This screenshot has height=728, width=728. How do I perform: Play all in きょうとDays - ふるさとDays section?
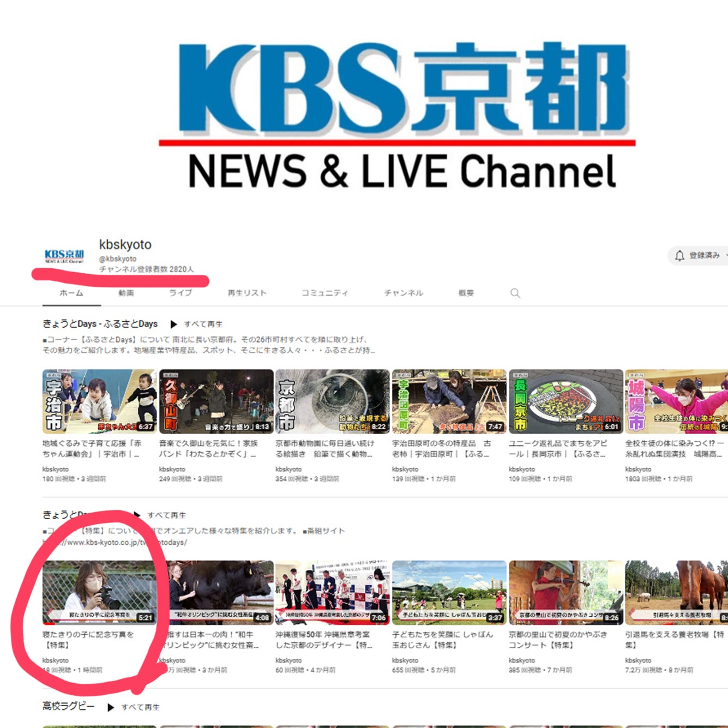pyautogui.click(x=197, y=324)
